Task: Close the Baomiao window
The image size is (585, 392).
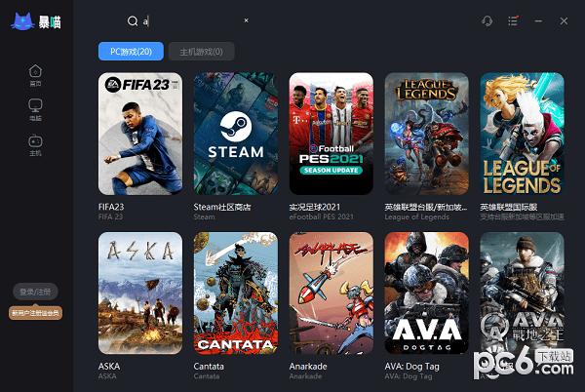Action: click(x=564, y=21)
